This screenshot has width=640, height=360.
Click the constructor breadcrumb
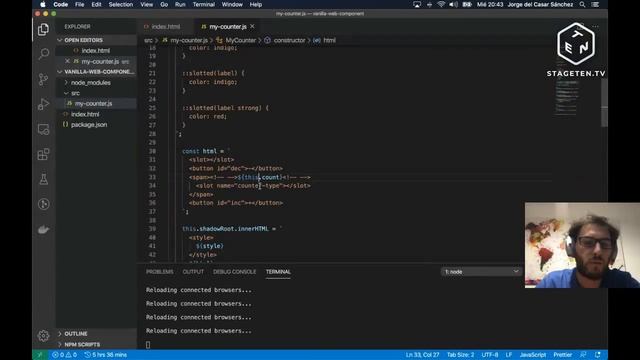tap(289, 40)
